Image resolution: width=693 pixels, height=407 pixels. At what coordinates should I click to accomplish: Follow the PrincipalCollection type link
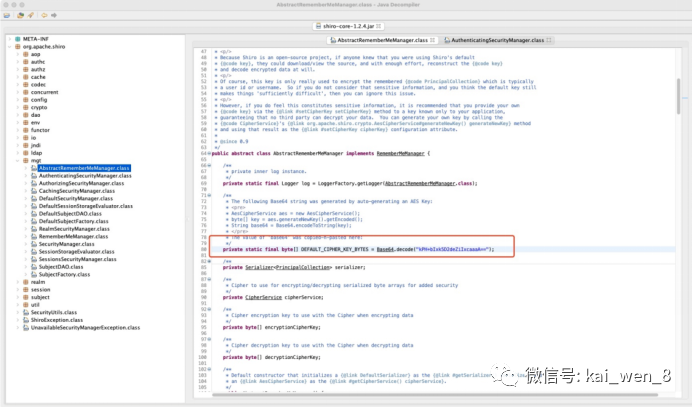pos(303,267)
